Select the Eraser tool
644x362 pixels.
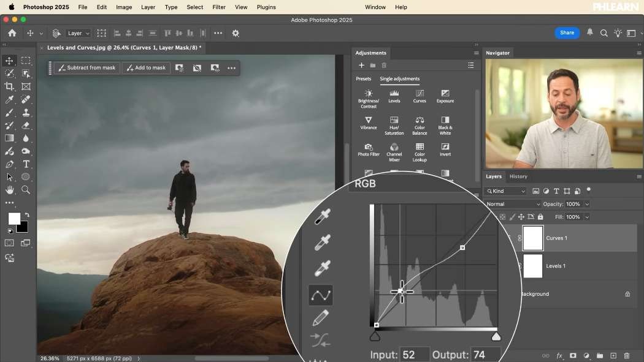[26, 125]
